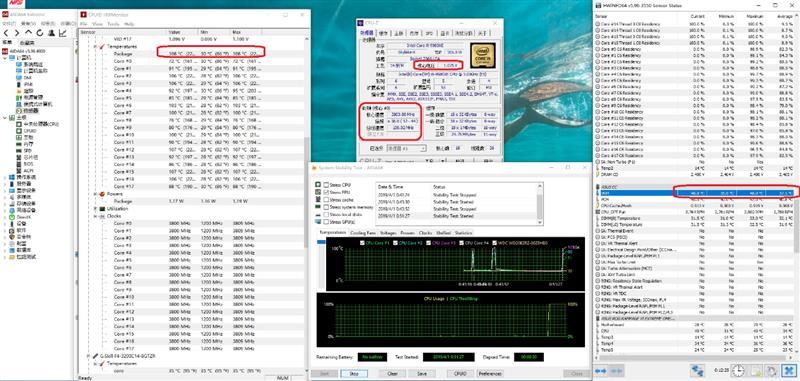The height and width of the screenshot is (381, 800).
Task: Expand the Utilization group in HWMonitor
Action: (95, 209)
